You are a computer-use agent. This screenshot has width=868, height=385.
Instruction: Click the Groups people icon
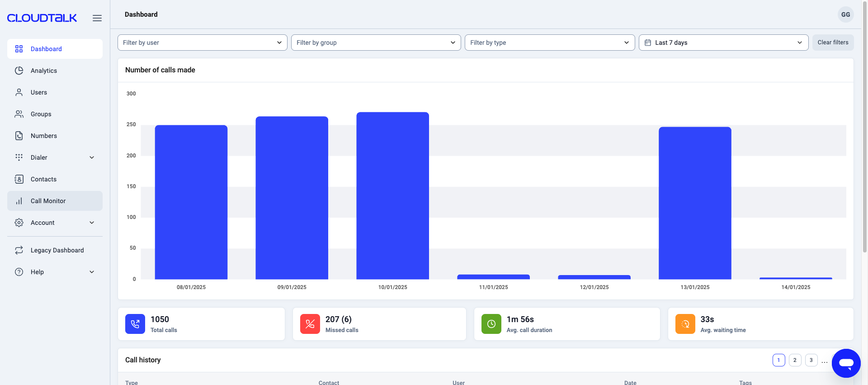(x=19, y=114)
